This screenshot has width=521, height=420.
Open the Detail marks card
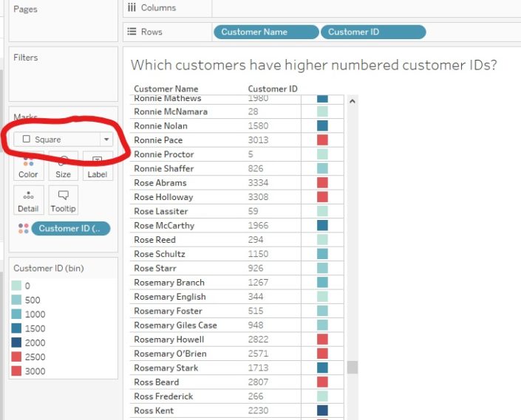click(x=28, y=200)
